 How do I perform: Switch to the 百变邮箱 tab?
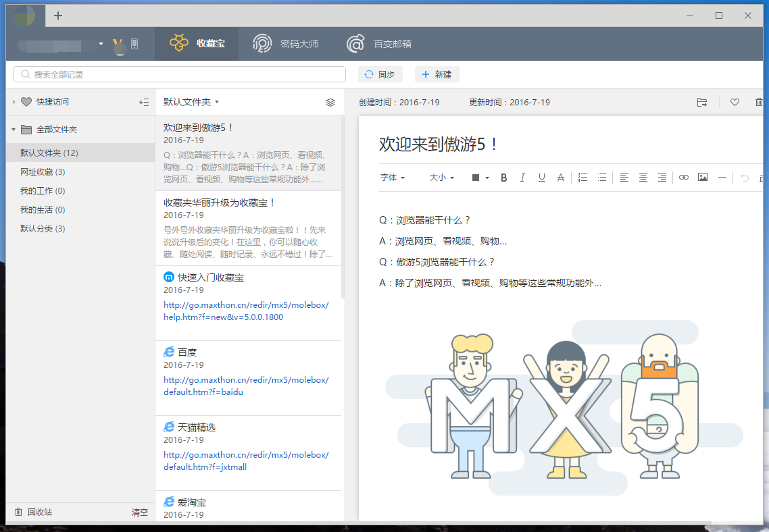click(379, 45)
